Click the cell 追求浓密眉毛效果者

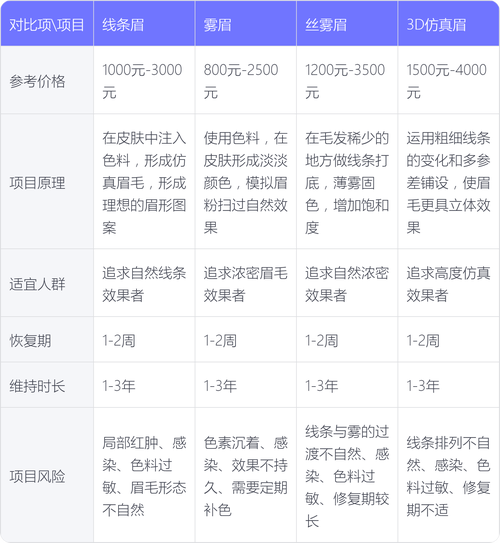[245, 283]
